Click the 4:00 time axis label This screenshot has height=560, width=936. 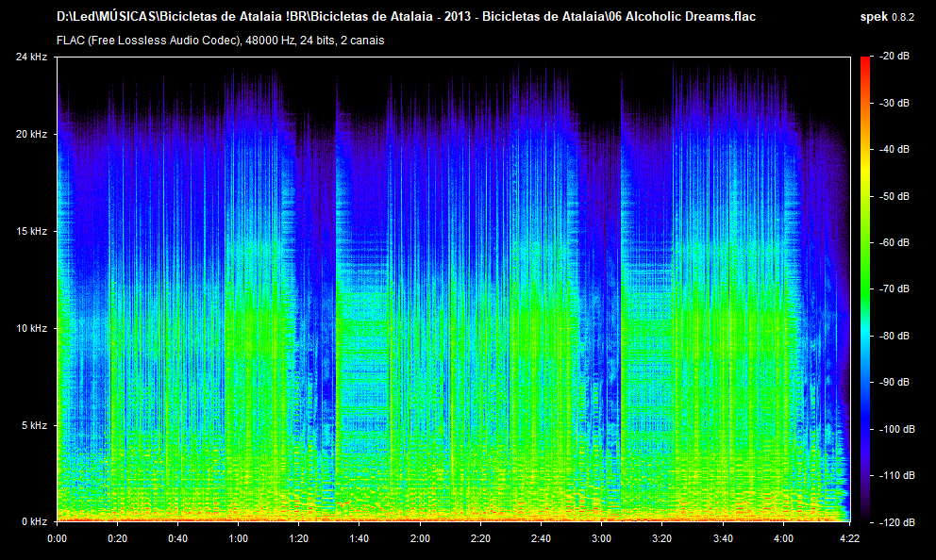coord(783,538)
